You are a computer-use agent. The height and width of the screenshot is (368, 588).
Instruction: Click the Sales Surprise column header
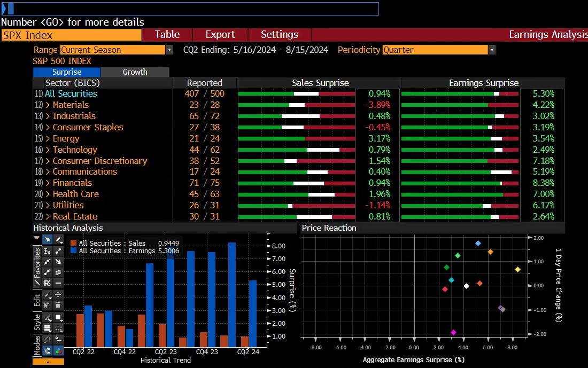pyautogui.click(x=320, y=83)
